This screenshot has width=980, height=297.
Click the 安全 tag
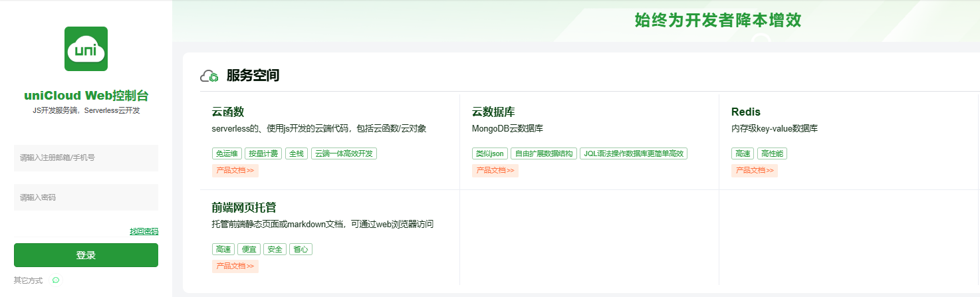click(x=275, y=249)
